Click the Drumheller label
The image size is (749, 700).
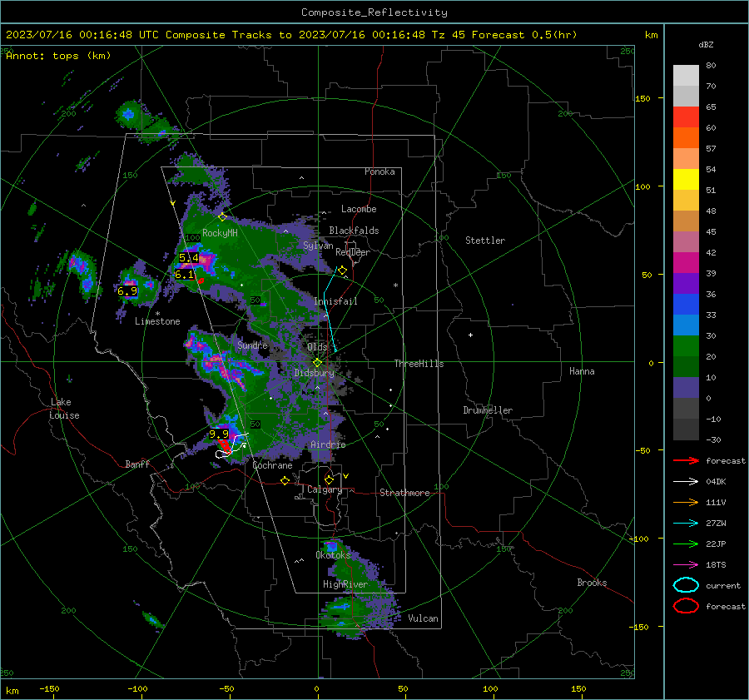488,410
